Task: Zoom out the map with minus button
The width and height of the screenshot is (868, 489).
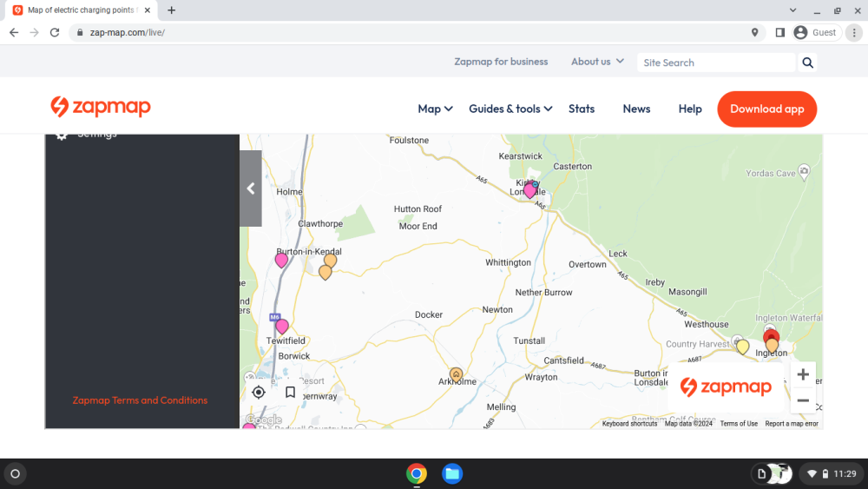Action: point(803,400)
